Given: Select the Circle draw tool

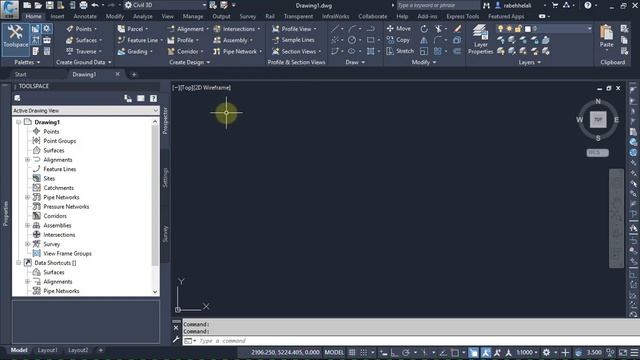Looking at the screenshot, I should click(x=352, y=40).
